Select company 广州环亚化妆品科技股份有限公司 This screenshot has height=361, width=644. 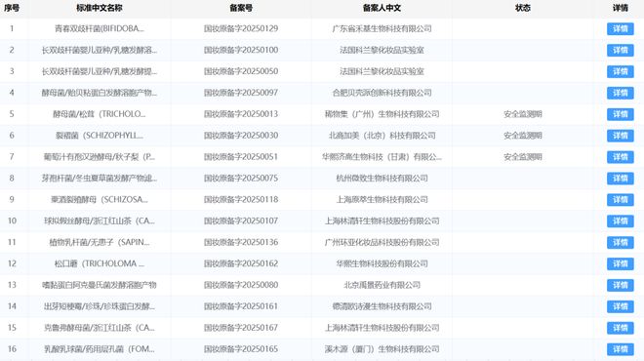pos(382,242)
